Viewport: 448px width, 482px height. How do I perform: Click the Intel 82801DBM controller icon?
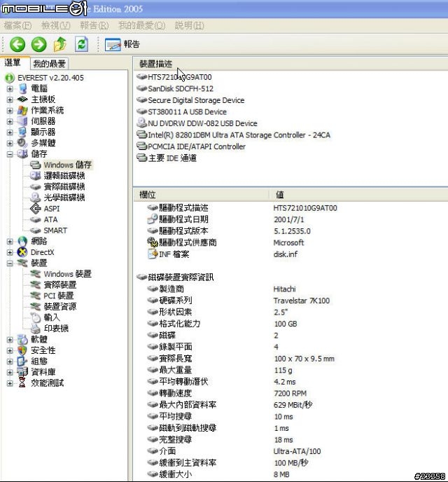(141, 135)
